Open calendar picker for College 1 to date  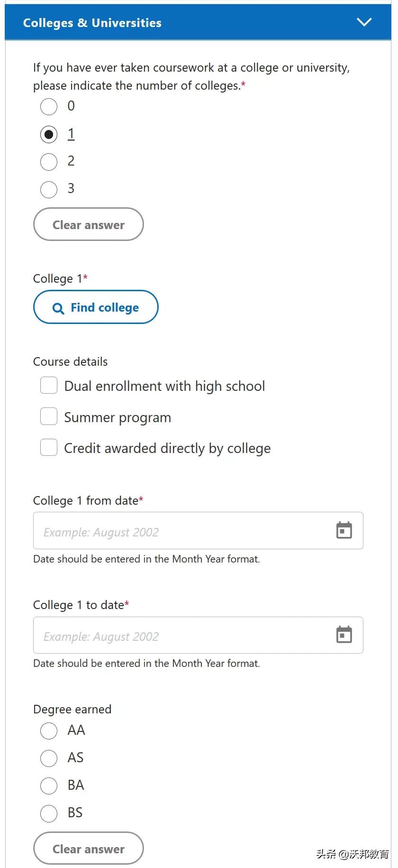coord(344,635)
